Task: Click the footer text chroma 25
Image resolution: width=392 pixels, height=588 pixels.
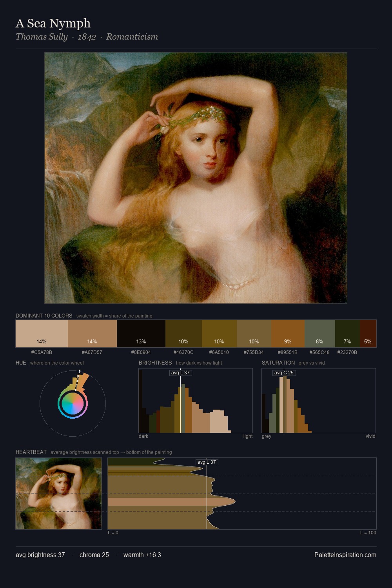Action: (94, 555)
